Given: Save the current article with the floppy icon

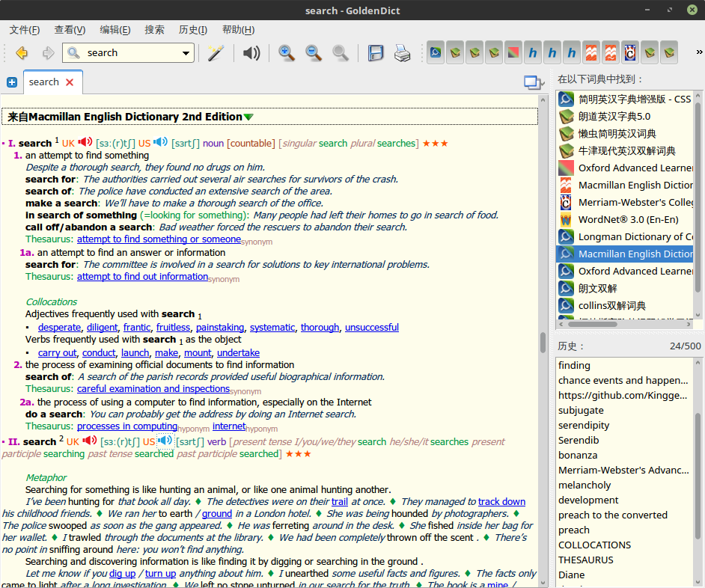Looking at the screenshot, I should (376, 52).
